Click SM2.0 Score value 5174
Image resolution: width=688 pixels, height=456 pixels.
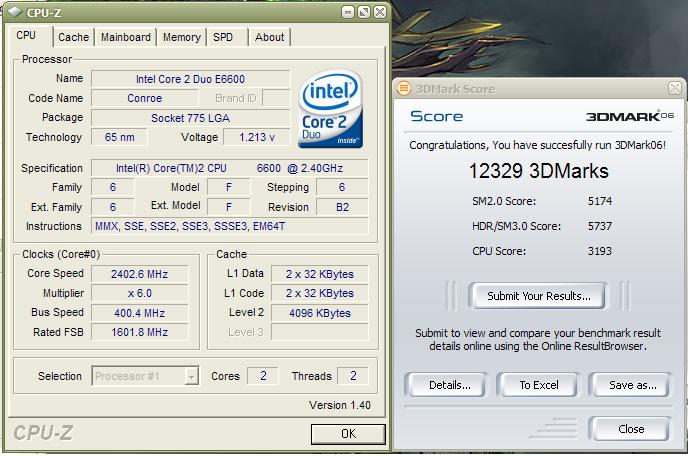point(600,201)
